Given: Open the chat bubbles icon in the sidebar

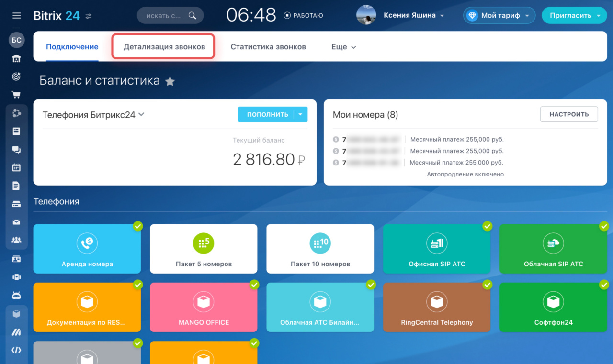Looking at the screenshot, I should 16,149.
